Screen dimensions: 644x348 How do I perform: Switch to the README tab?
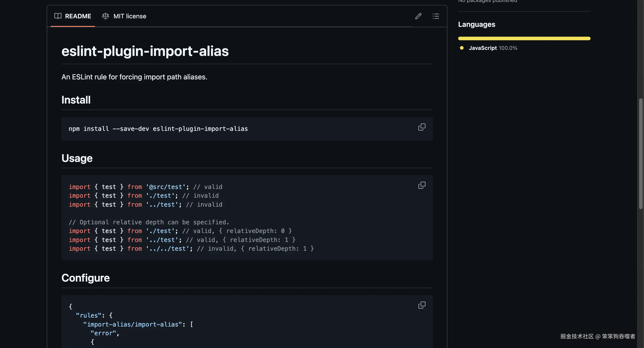(x=78, y=16)
